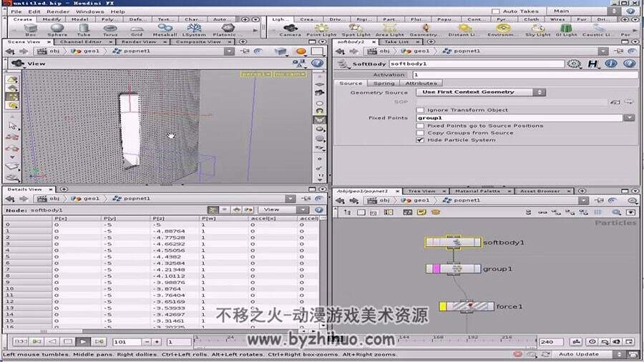Expand Scene View path history dropdown
Image resolution: width=644 pixels, height=362 pixels.
(229, 52)
